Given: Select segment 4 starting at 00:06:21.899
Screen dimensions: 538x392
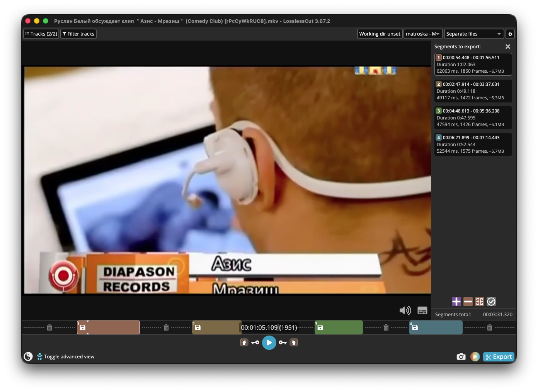Looking at the screenshot, I should [473, 144].
